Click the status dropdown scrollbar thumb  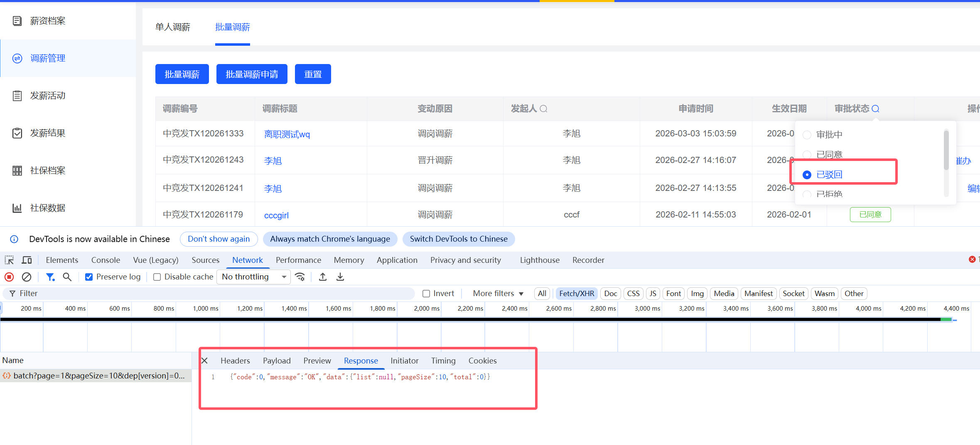[946, 150]
